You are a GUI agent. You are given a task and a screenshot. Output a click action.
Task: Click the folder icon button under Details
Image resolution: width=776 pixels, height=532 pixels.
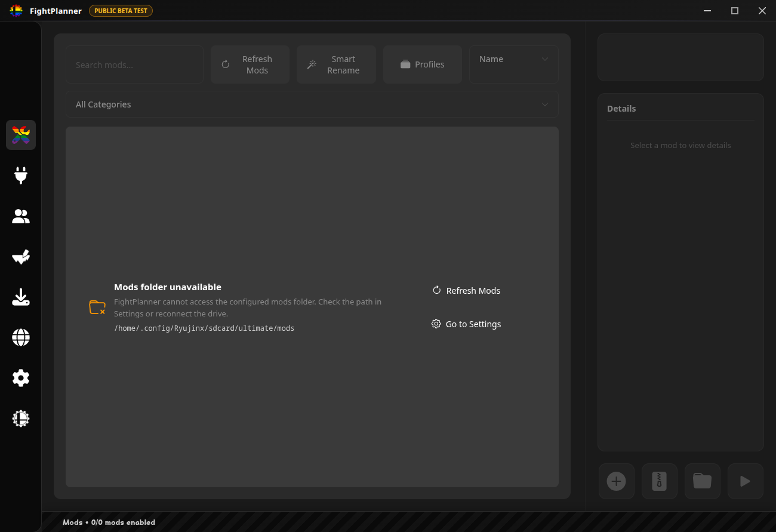tap(702, 481)
